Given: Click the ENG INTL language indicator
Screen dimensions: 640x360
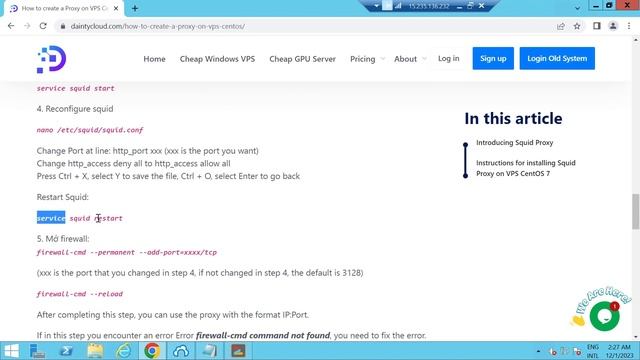Looking at the screenshot, I should pos(593,351).
